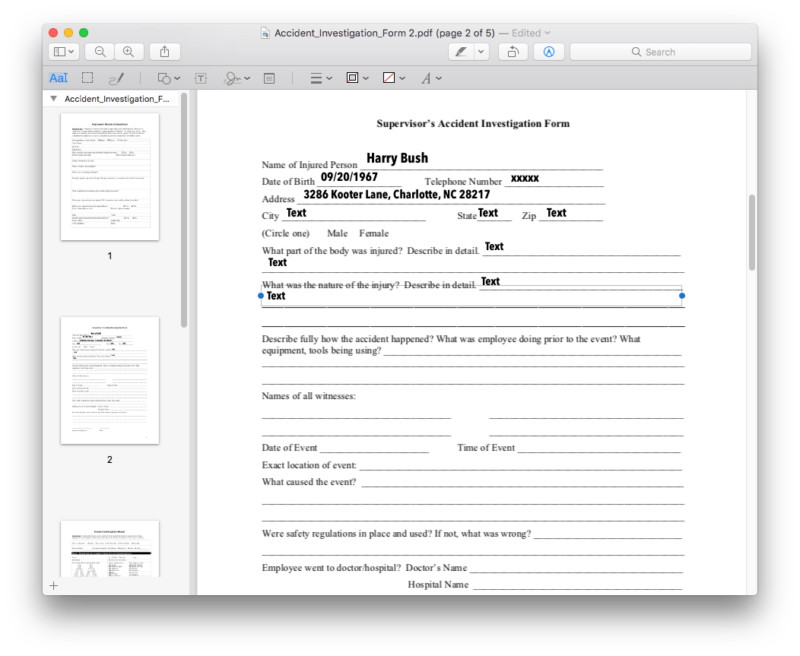Screen dimensions: 800x656
Task: Open the Border Color menu
Action: click(357, 78)
